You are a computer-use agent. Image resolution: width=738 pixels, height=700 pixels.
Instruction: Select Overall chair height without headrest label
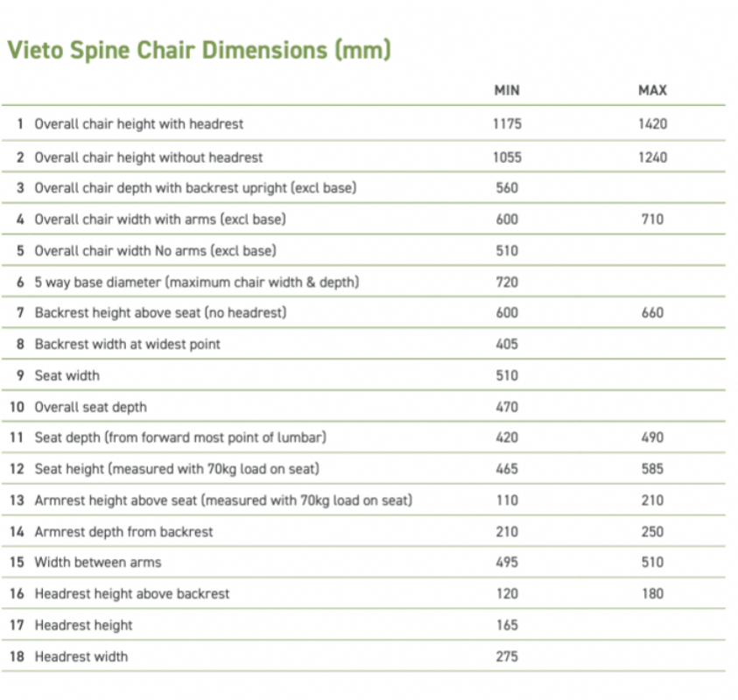[148, 157]
